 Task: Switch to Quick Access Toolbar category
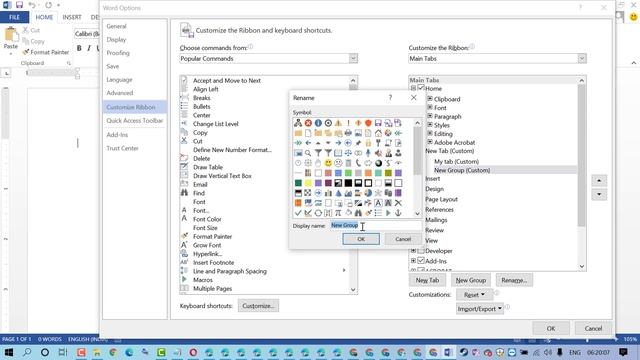[135, 120]
